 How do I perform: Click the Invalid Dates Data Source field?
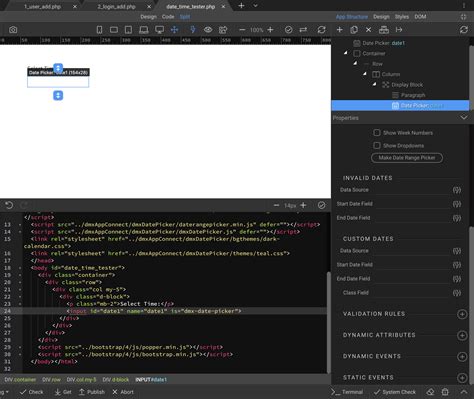[x=394, y=190]
